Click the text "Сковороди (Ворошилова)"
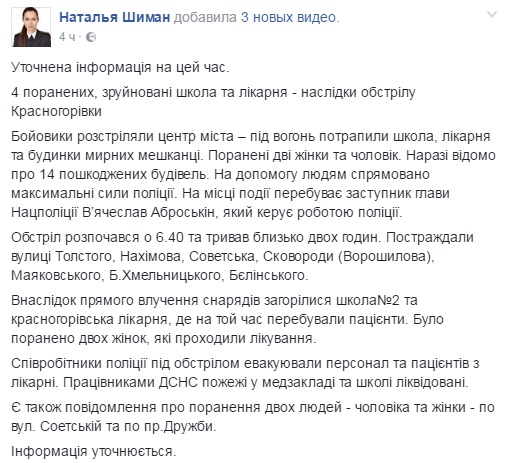 point(346,257)
